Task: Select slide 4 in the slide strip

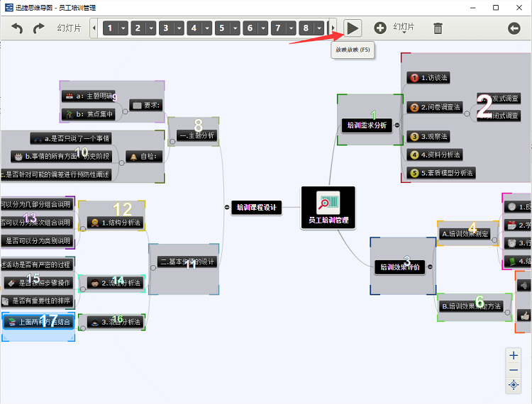Action: (x=194, y=28)
